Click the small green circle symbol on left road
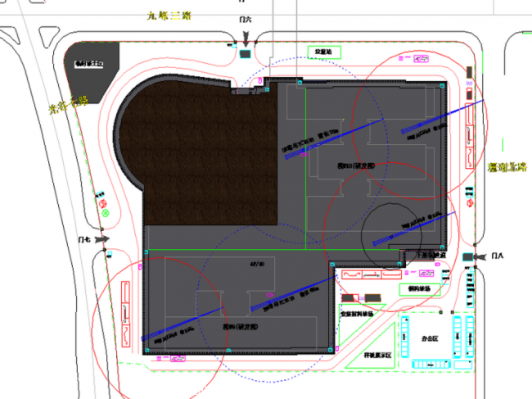532x399 pixels. coord(105,213)
